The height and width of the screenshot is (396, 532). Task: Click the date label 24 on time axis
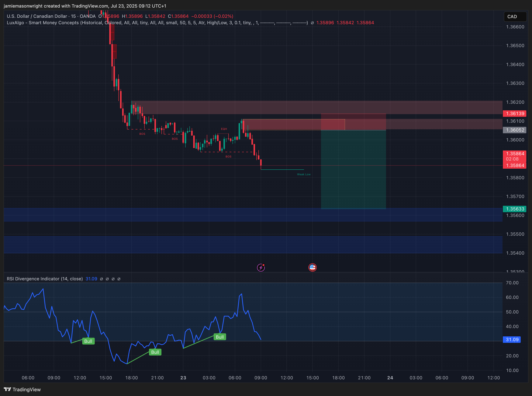(x=390, y=377)
